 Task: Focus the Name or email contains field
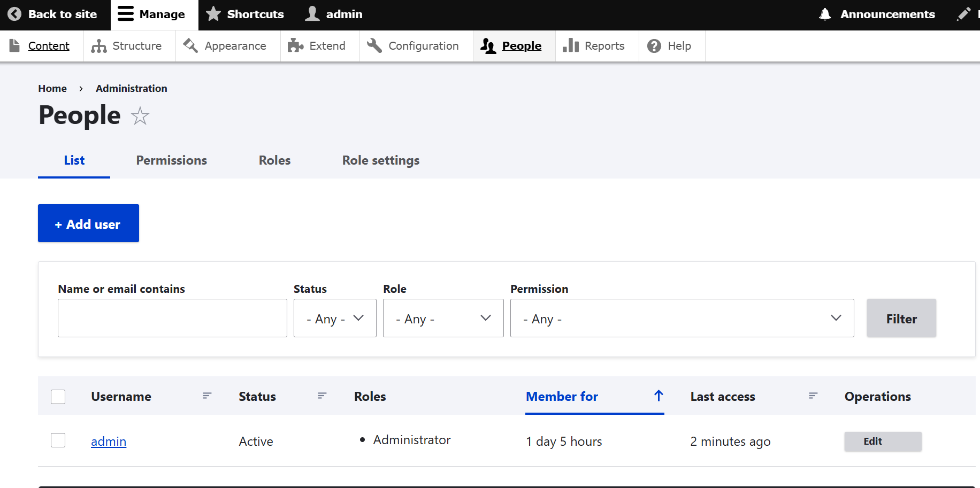(172, 318)
